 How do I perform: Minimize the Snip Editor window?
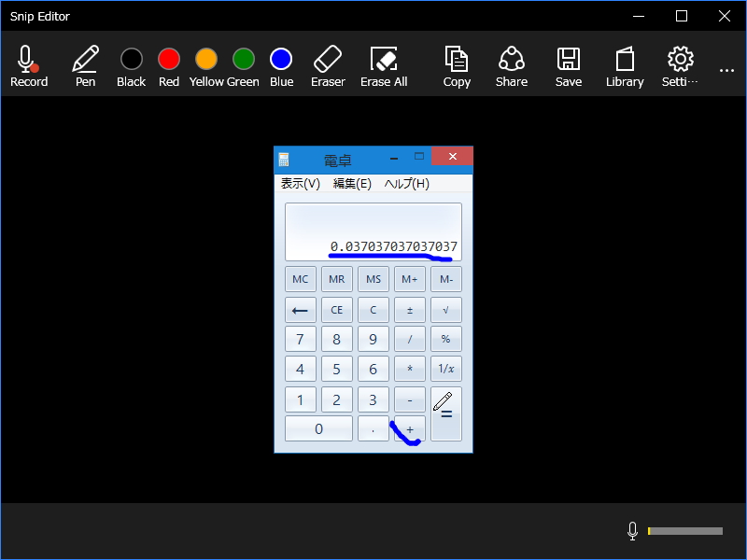click(639, 16)
